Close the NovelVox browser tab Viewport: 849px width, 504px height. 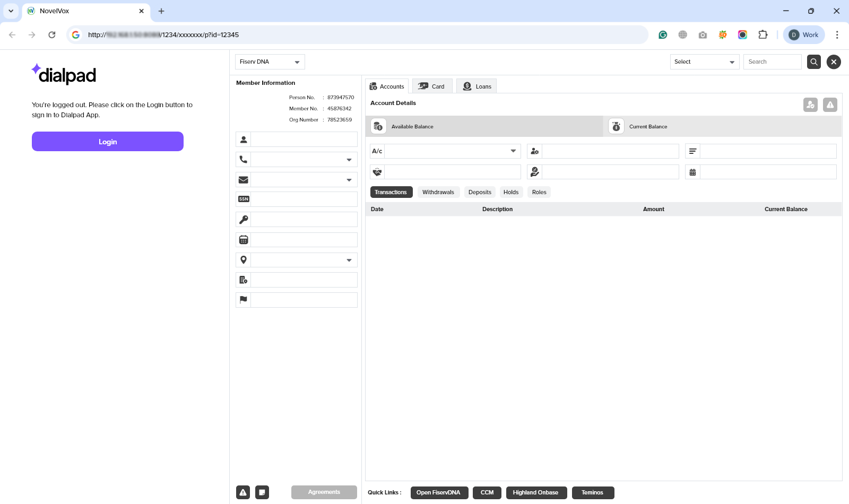pos(142,11)
